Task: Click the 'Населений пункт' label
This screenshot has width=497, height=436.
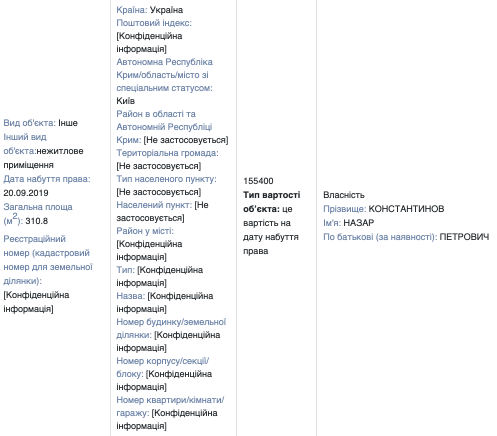Action: coord(154,205)
